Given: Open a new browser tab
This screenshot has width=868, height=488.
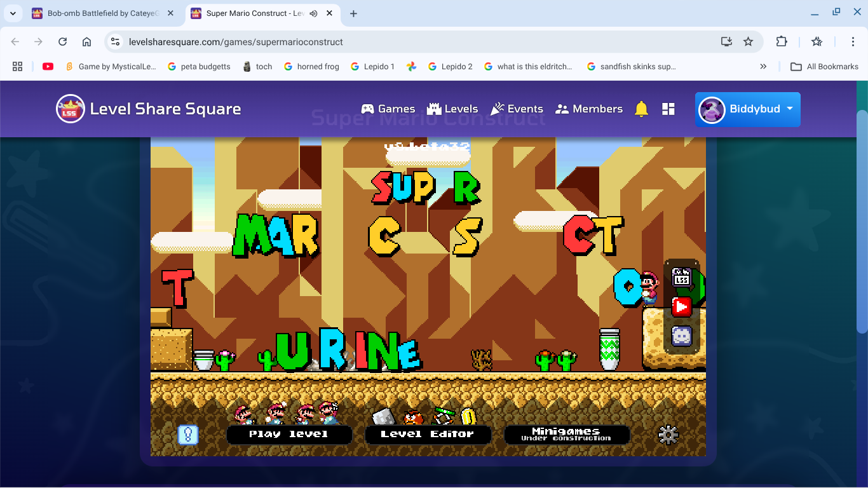Looking at the screenshot, I should 353,13.
